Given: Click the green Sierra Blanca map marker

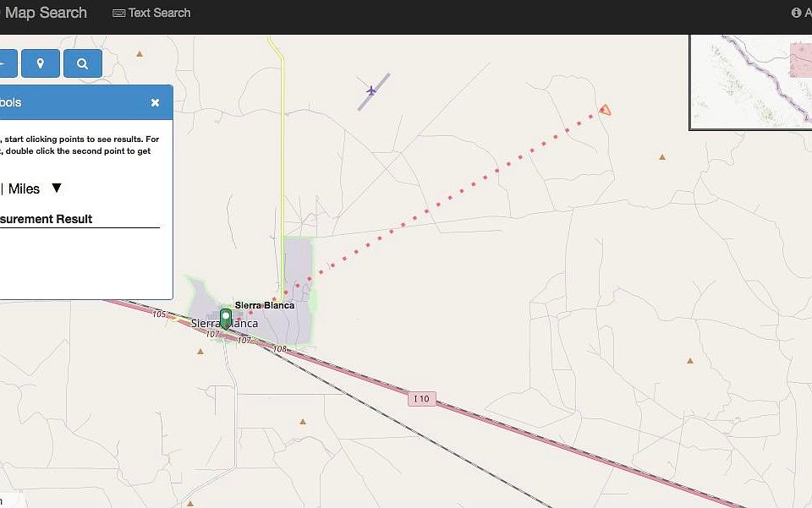Looking at the screenshot, I should (x=226, y=318).
